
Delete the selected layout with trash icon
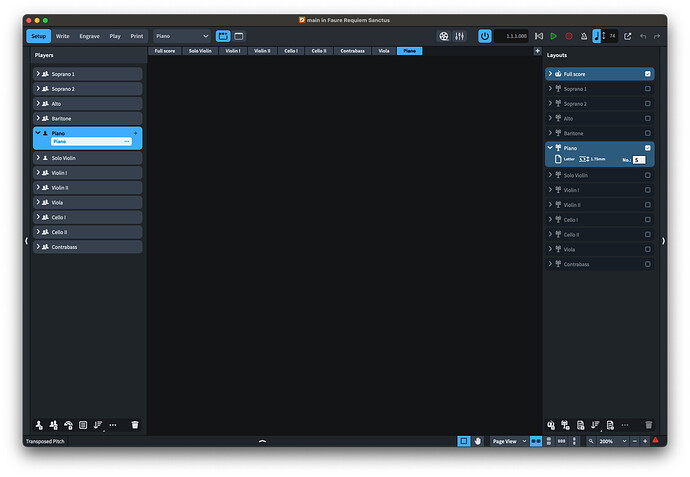click(x=649, y=425)
